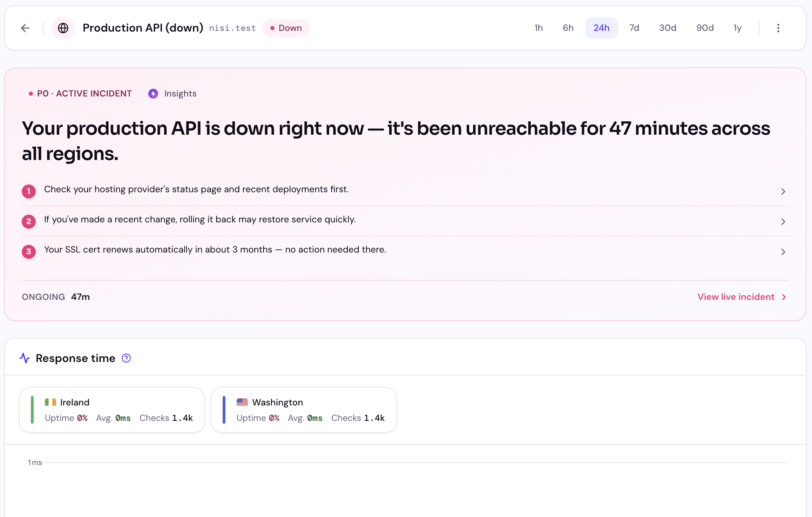Click the Production API (down) title
812x517 pixels.
click(x=143, y=28)
